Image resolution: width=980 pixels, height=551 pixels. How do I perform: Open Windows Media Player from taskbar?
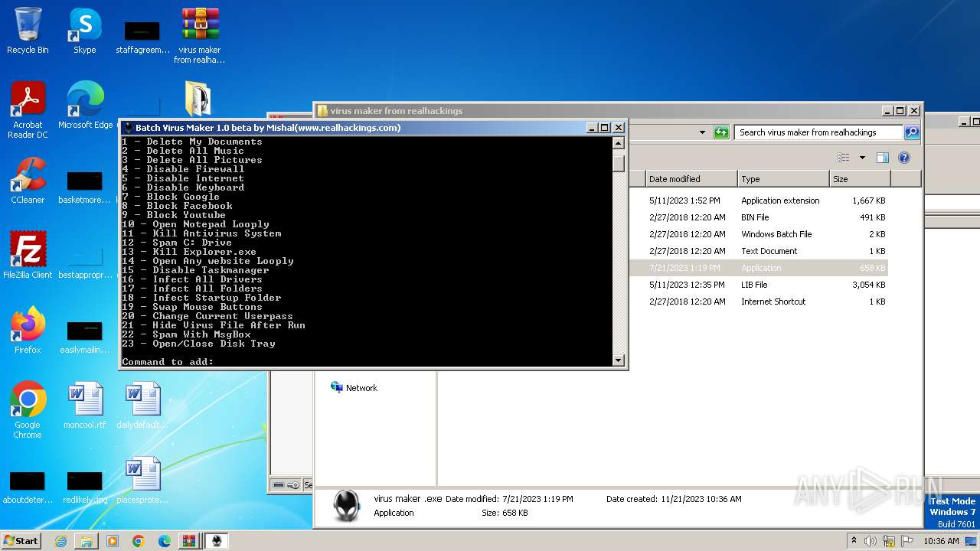point(113,541)
